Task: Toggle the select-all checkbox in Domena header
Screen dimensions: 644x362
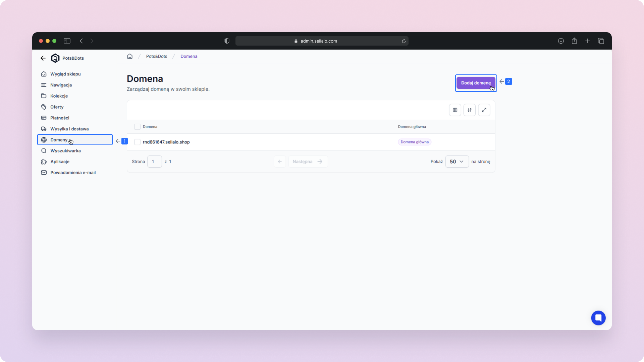Action: 137,127
